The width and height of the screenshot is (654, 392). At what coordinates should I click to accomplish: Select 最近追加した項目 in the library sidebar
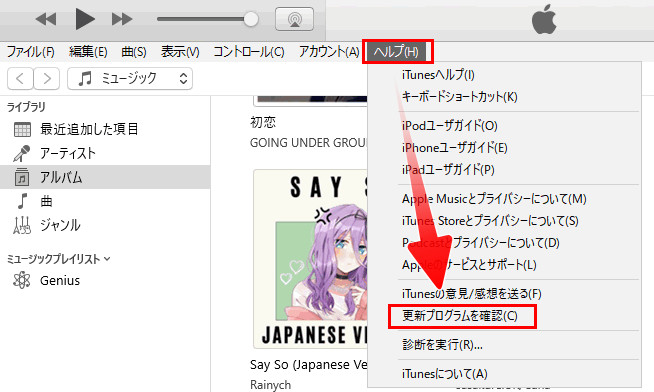click(89, 129)
